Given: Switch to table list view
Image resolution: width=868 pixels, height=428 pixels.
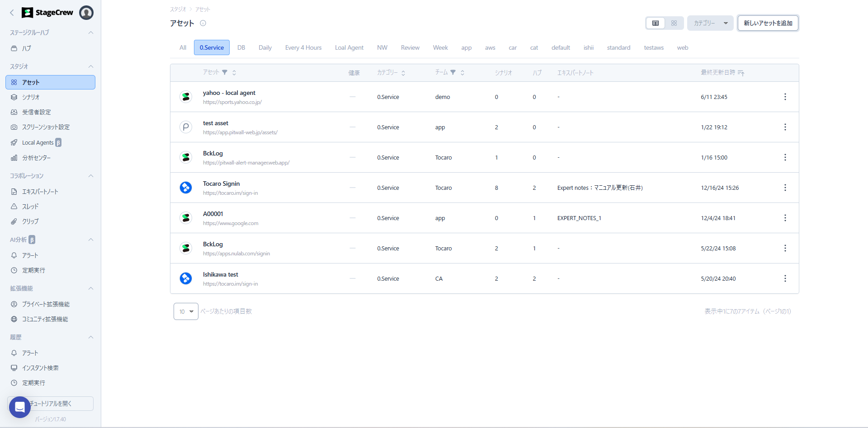Looking at the screenshot, I should click(x=656, y=23).
